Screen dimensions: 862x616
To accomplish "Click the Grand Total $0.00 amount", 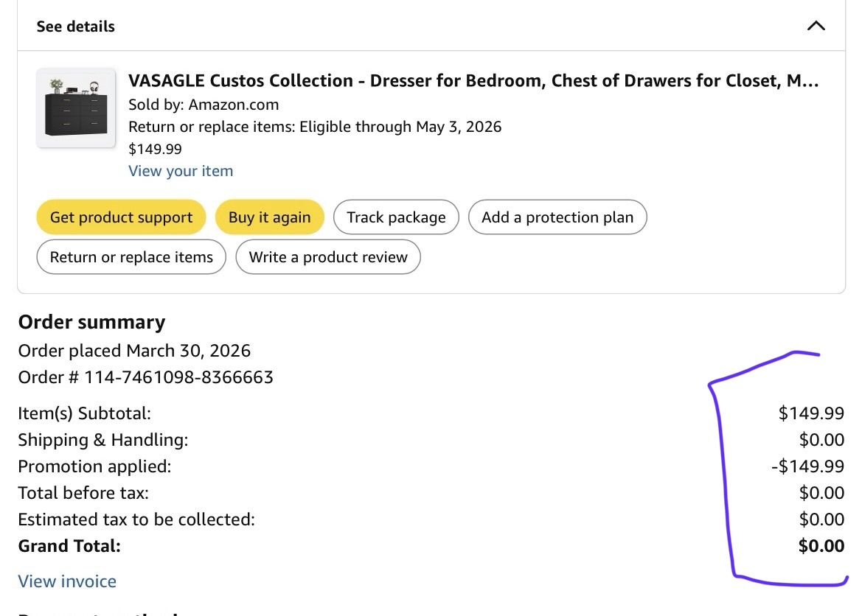I will pos(821,546).
